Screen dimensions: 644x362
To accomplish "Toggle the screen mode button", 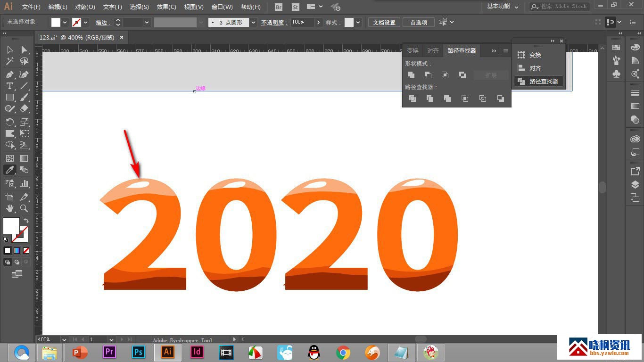I will 17,274.
